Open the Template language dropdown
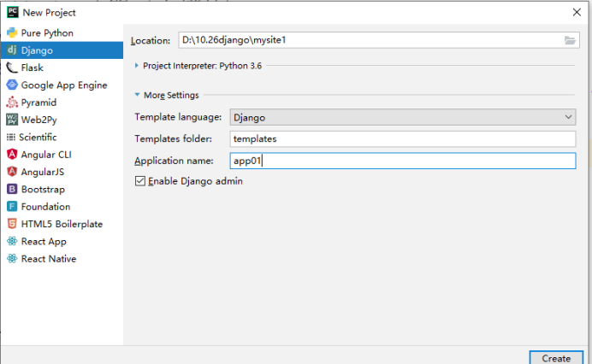592x364 pixels. click(402, 117)
